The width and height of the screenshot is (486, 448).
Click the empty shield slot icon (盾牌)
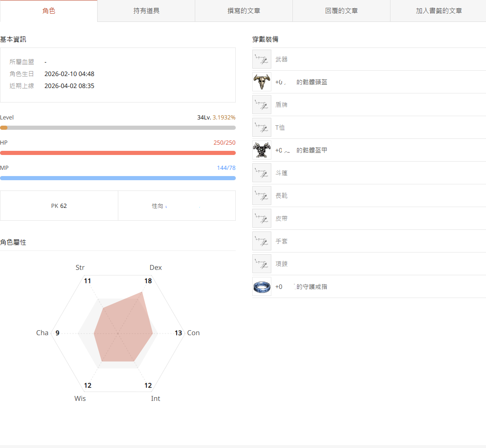[x=262, y=105]
